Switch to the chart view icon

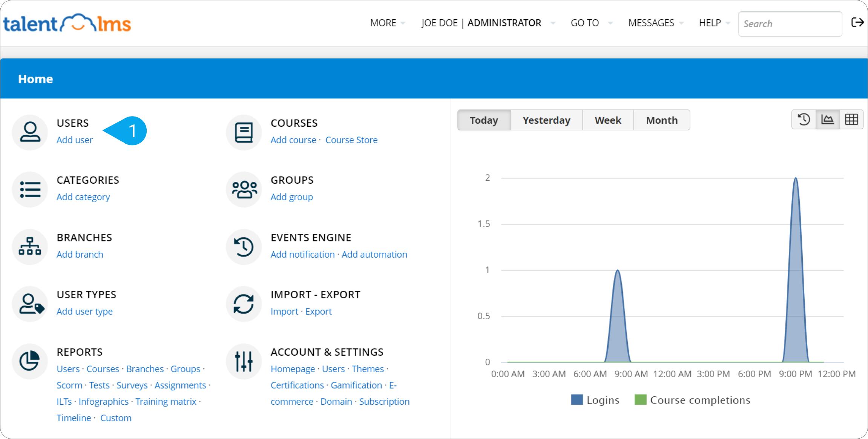(828, 120)
